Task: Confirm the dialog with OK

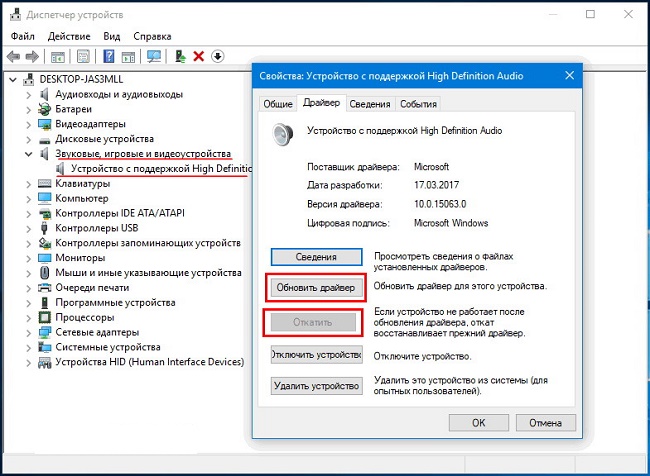Action: pos(479,423)
